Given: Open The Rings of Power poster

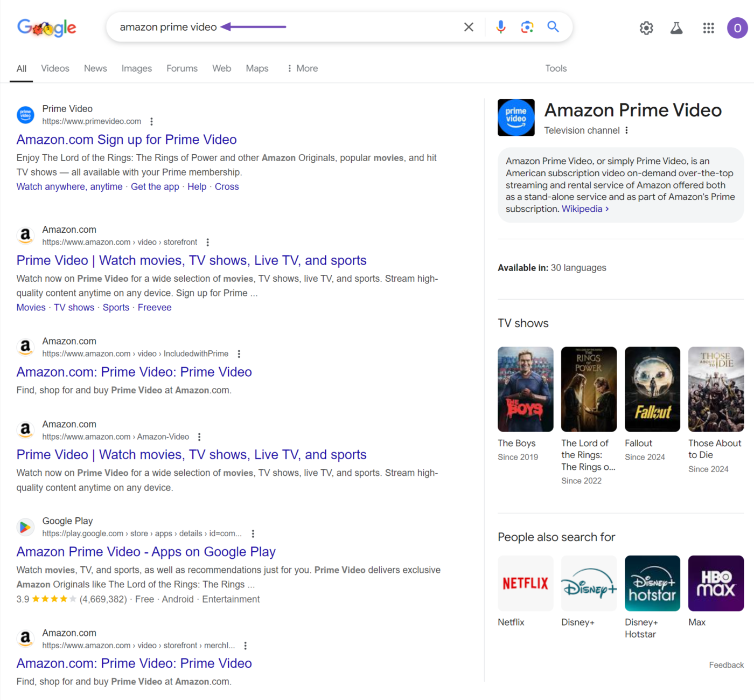Looking at the screenshot, I should click(x=589, y=389).
